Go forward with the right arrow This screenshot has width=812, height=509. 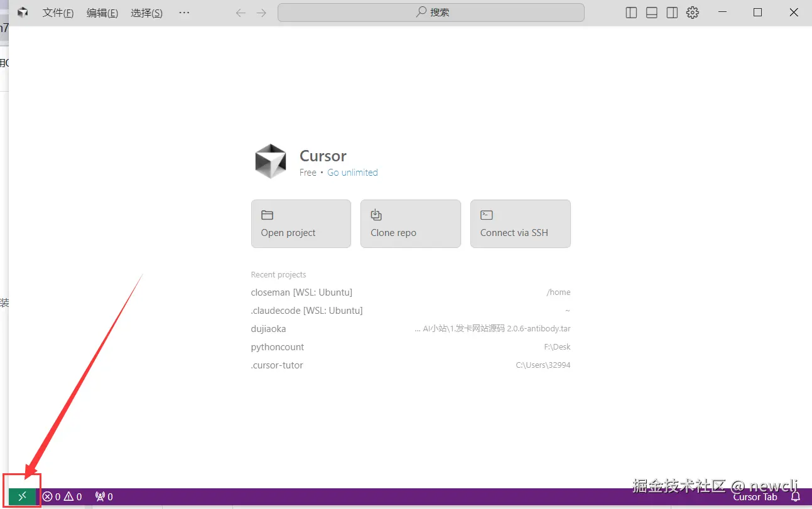pos(262,13)
